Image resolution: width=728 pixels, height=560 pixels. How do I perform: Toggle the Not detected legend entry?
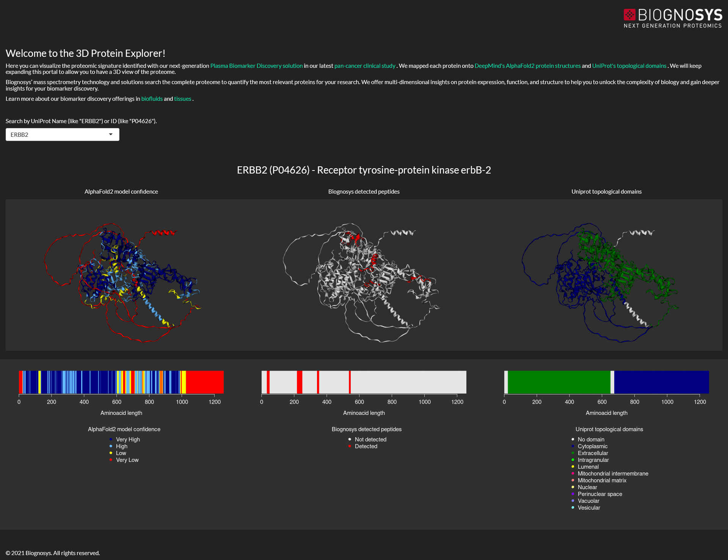point(367,440)
